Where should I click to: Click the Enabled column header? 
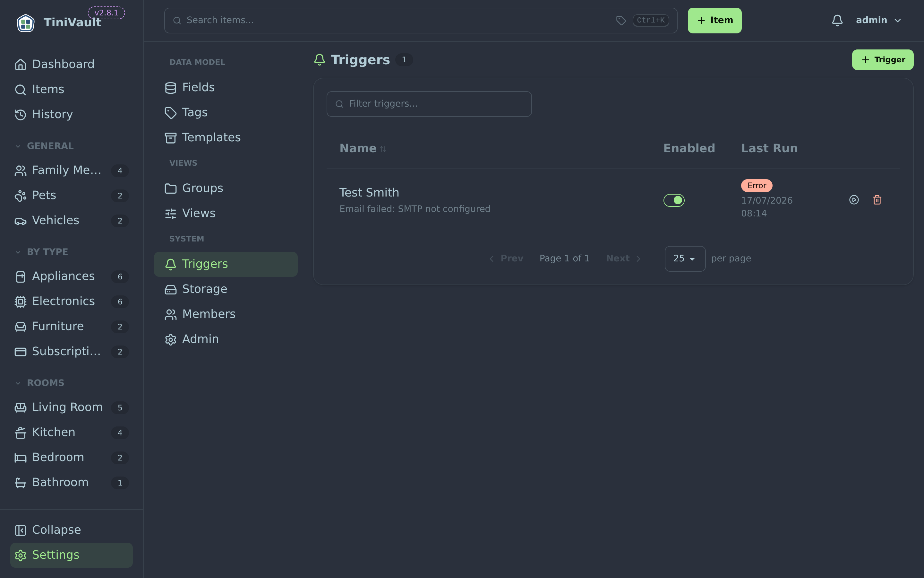coord(689,148)
